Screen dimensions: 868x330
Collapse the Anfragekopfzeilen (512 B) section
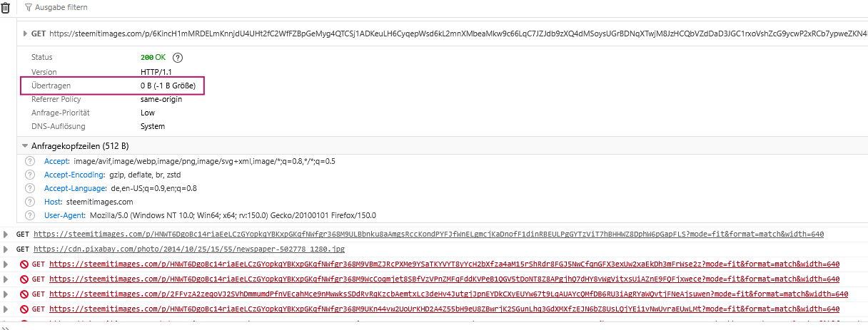click(x=26, y=145)
